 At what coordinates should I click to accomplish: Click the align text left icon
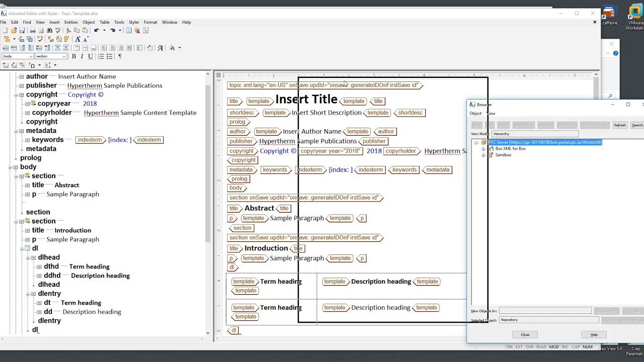[104, 48]
